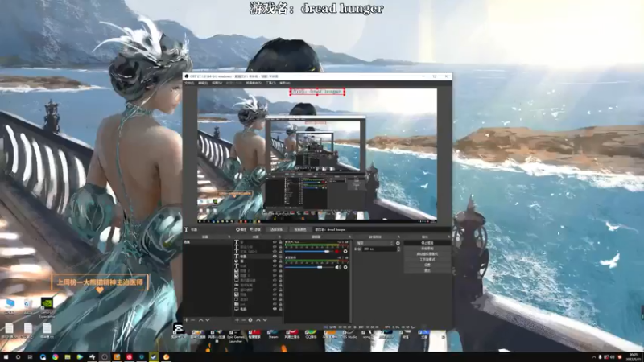Move selected source up in Sources list
Image resolution: width=644 pixels, height=362 pixels.
[258, 319]
